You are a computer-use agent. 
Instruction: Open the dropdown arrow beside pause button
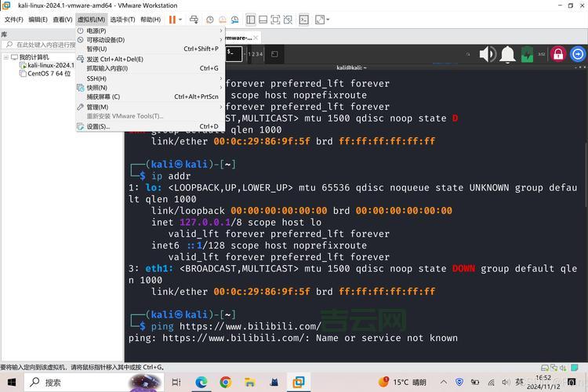[x=180, y=19]
